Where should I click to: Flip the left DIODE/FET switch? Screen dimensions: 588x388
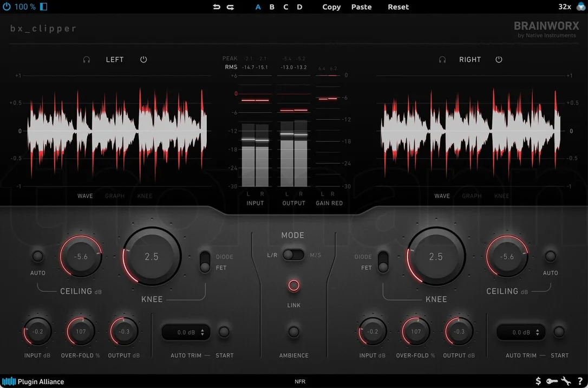(205, 262)
